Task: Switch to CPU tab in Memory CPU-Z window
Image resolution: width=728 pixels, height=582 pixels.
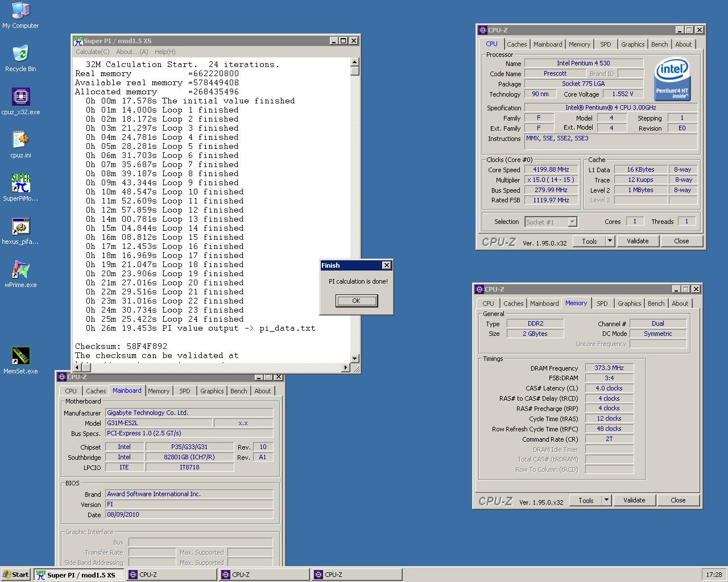Action: (x=489, y=304)
